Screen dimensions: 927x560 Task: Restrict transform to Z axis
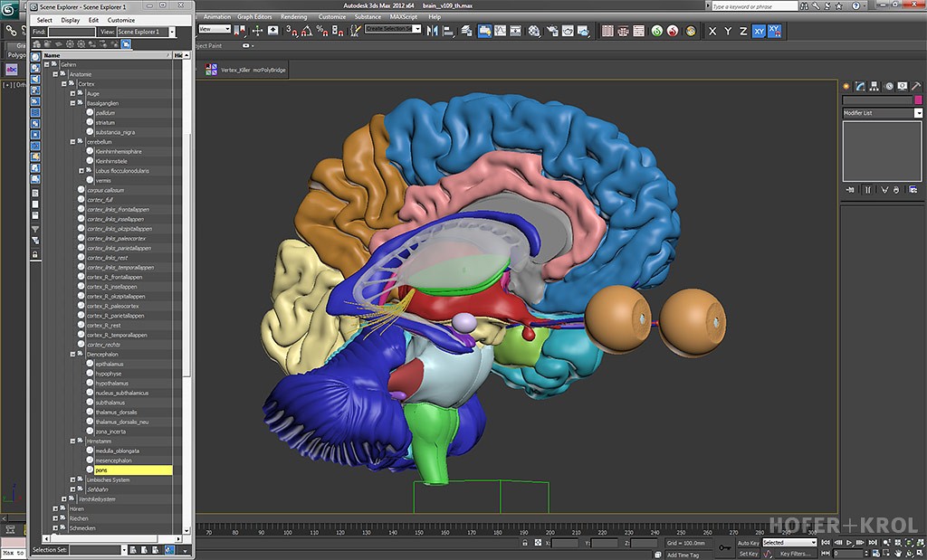pyautogui.click(x=743, y=32)
